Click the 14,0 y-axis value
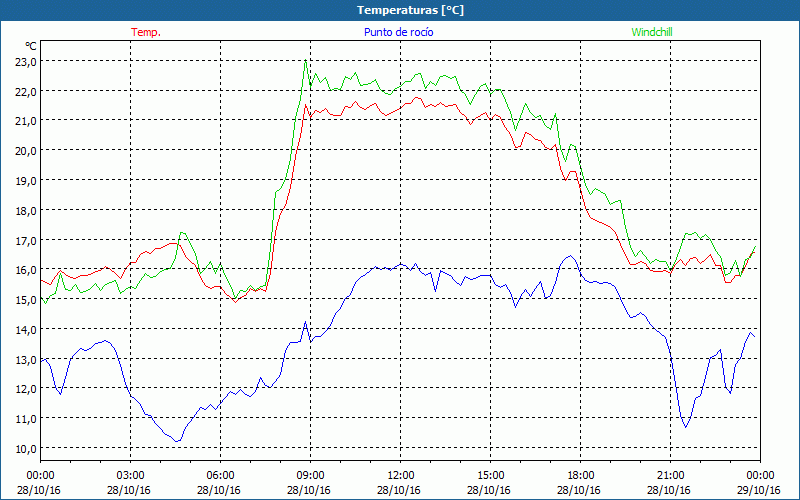Viewport: 800px width, 500px height. [x=25, y=329]
